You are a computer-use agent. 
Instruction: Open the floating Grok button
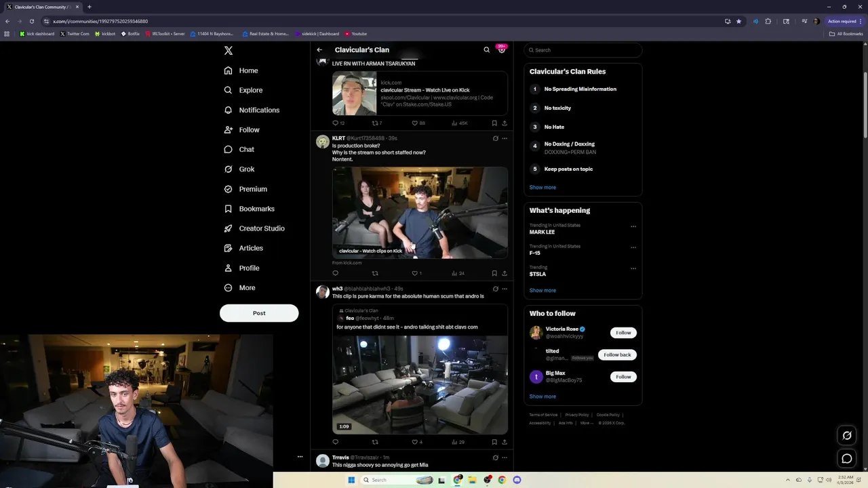pyautogui.click(x=847, y=436)
